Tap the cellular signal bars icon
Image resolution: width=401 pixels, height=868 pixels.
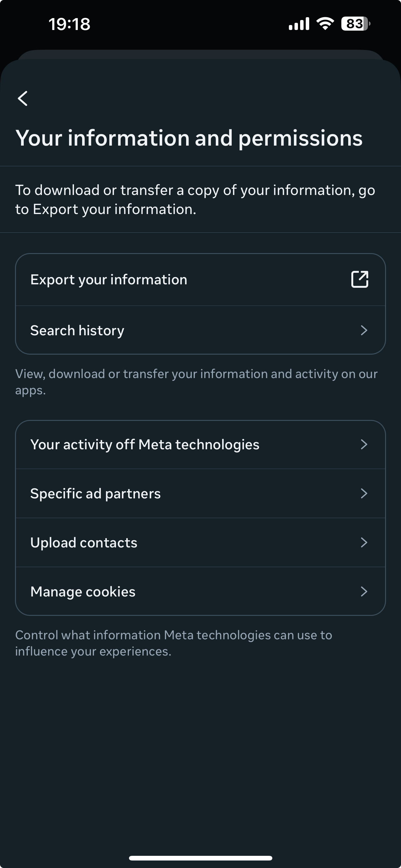coord(299,23)
